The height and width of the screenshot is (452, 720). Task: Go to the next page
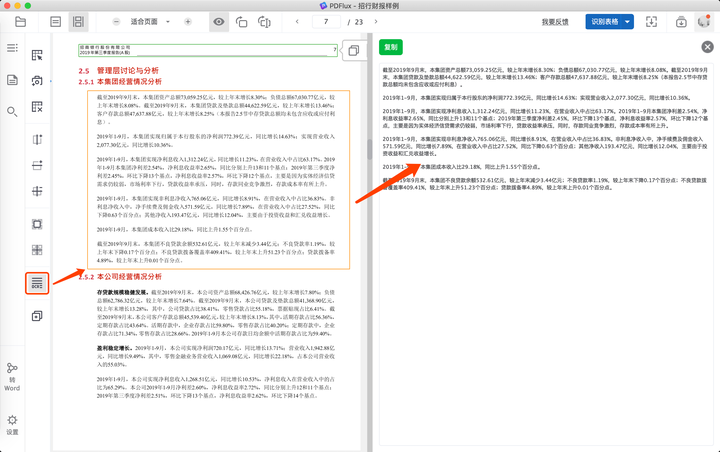(376, 22)
